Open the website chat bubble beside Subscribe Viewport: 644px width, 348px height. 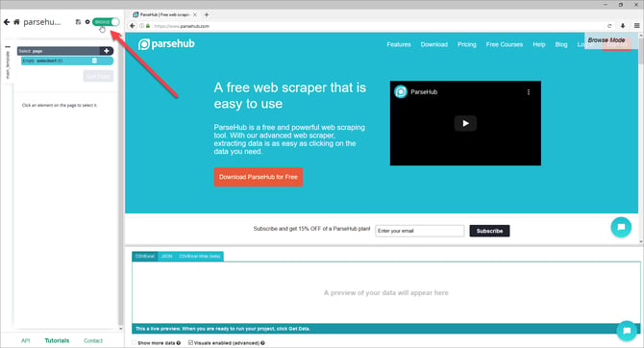[x=621, y=227]
